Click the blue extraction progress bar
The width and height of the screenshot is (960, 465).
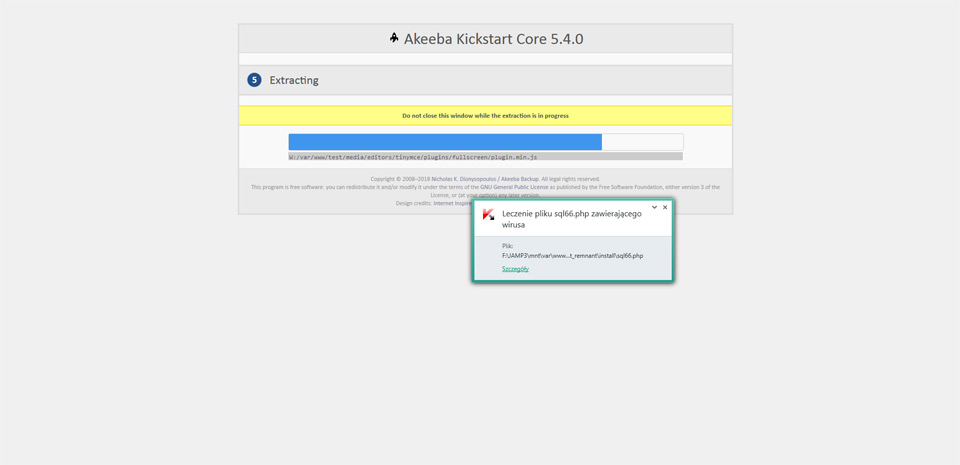point(445,142)
